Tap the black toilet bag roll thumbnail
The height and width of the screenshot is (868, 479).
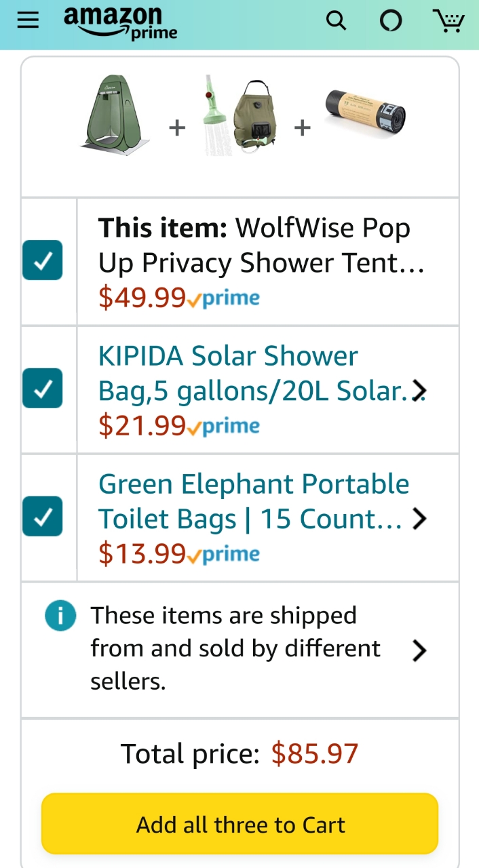365,111
